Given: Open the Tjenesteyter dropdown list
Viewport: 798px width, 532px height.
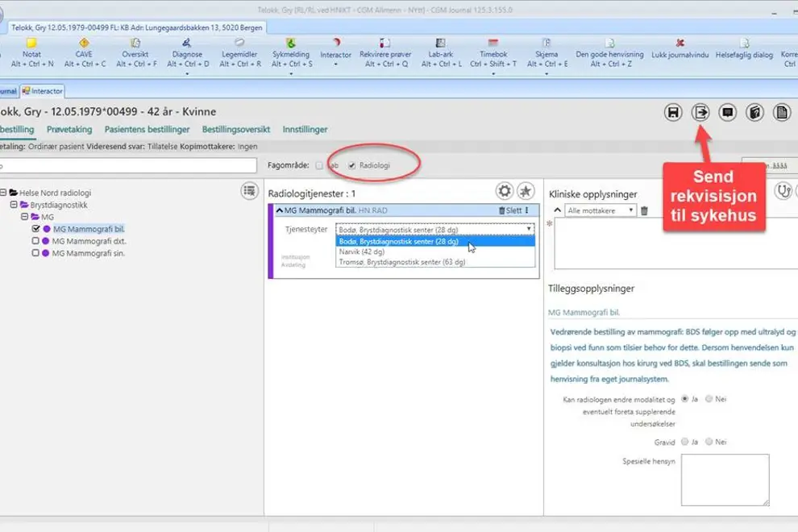Looking at the screenshot, I should coord(528,229).
